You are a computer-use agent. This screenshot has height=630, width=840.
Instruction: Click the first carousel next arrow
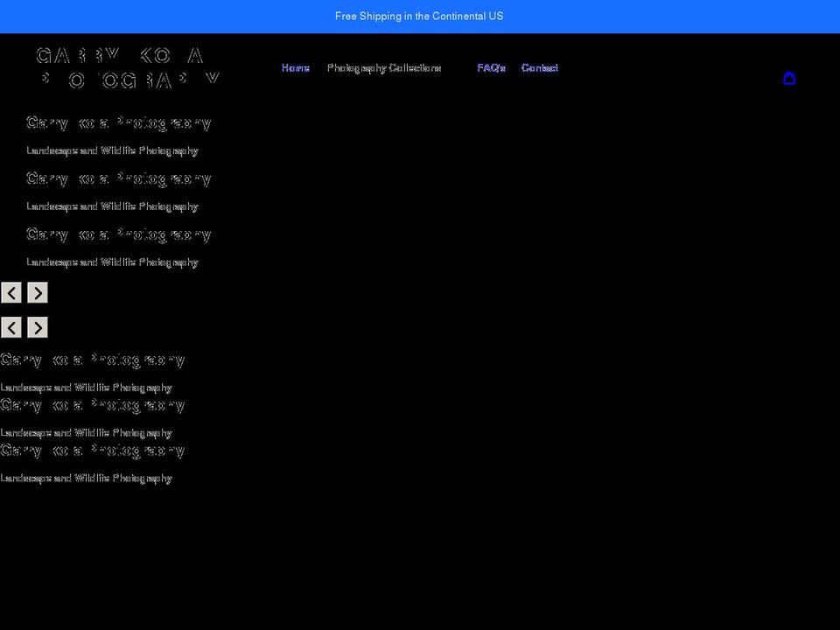click(37, 292)
